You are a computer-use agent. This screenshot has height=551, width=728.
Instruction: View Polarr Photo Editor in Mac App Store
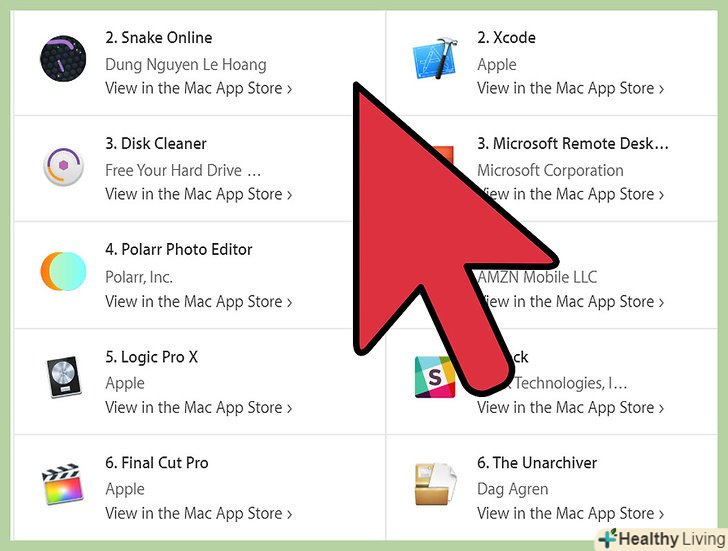point(199,302)
